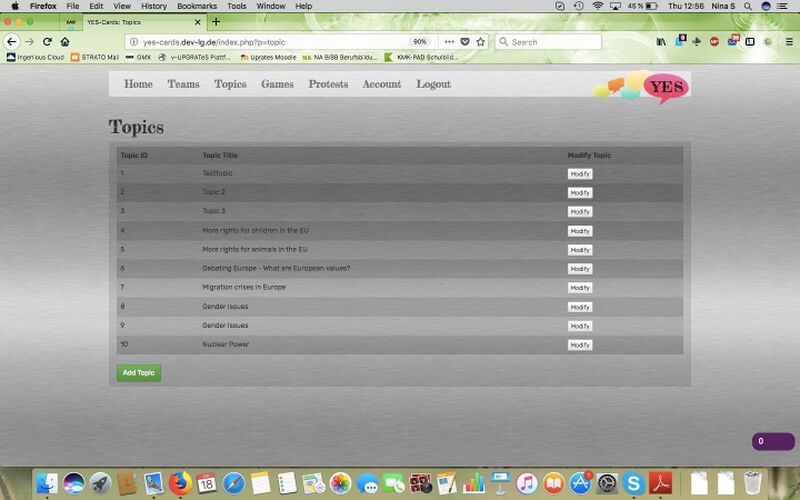Open the Calendar app in the Dock
800x500 pixels.
(207, 483)
